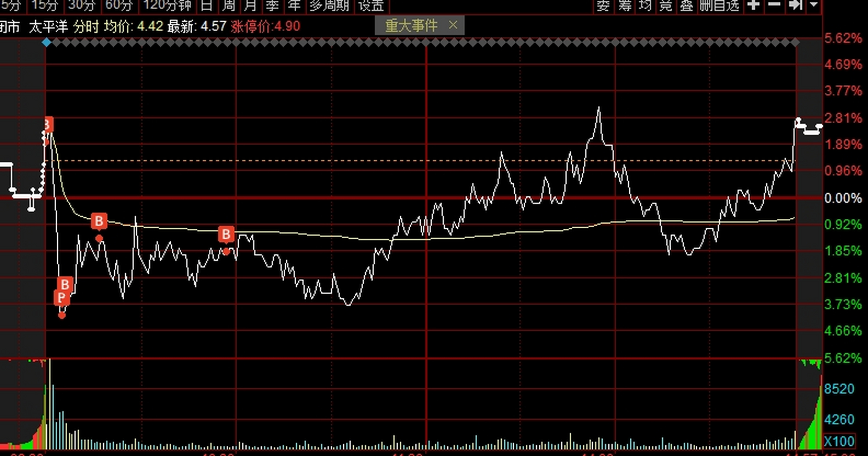
Task: Click the jump-to-end arrow icon
Action: coord(795,5)
